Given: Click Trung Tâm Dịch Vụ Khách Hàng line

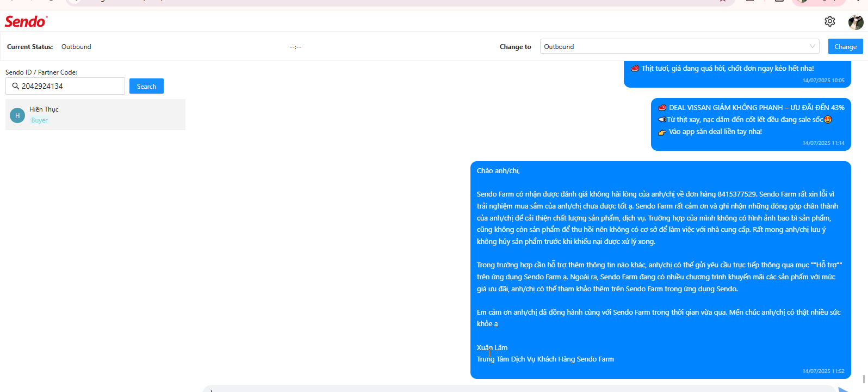Looking at the screenshot, I should [545, 359].
